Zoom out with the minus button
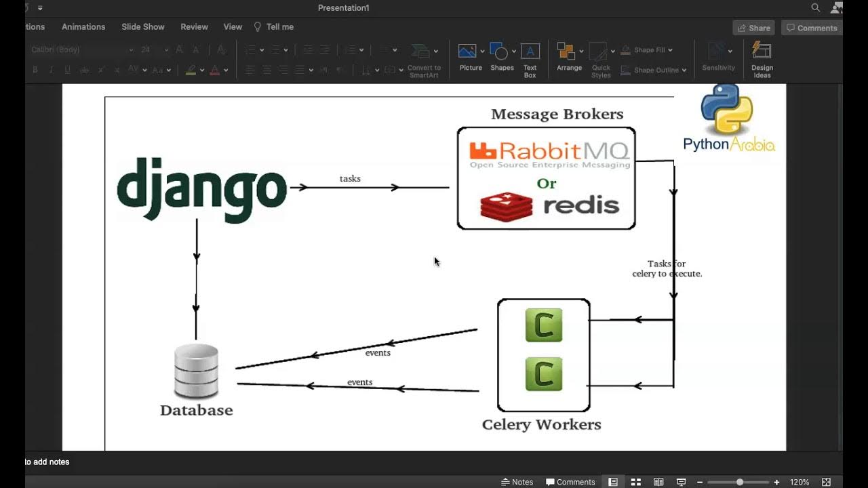 tap(700, 482)
